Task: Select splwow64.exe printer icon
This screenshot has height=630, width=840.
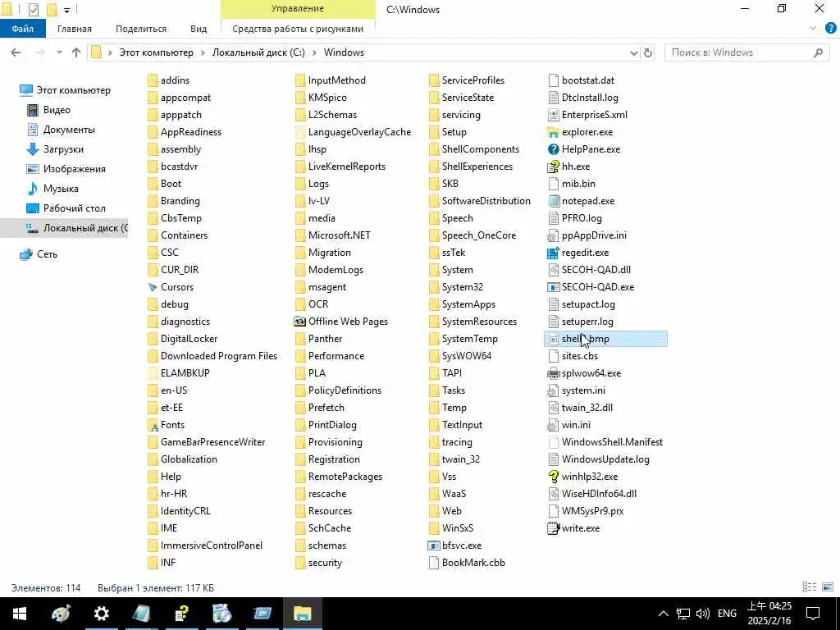Action: point(554,373)
